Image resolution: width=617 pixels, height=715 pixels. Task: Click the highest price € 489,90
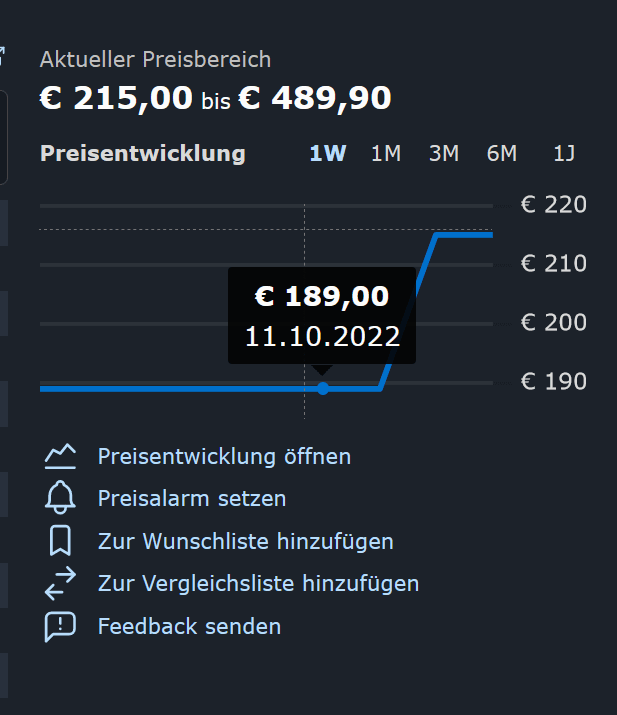314,98
